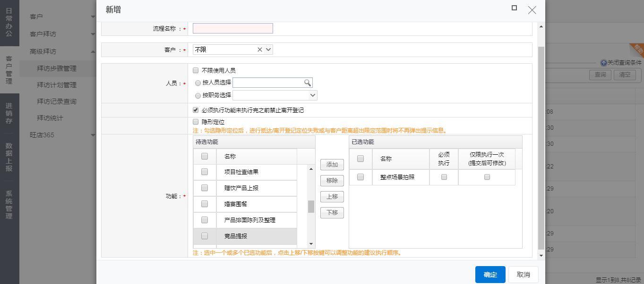Viewport: 644px width, 284px height.
Task: Expand the 按职务选择 dropdown
Action: click(312, 95)
